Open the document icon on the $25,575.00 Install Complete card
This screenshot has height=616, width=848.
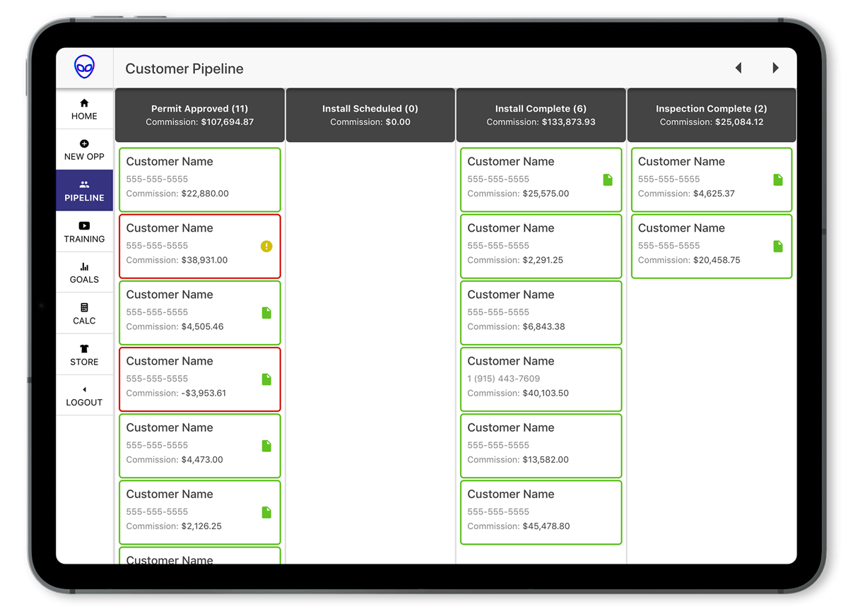608,180
